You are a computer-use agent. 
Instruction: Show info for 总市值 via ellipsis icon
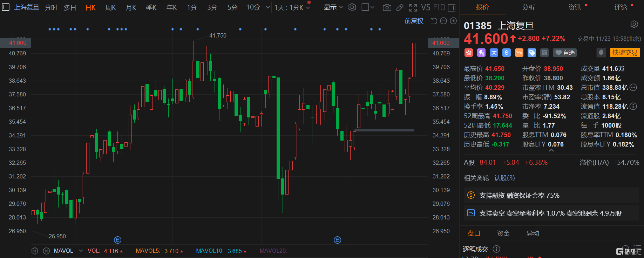coord(633,87)
